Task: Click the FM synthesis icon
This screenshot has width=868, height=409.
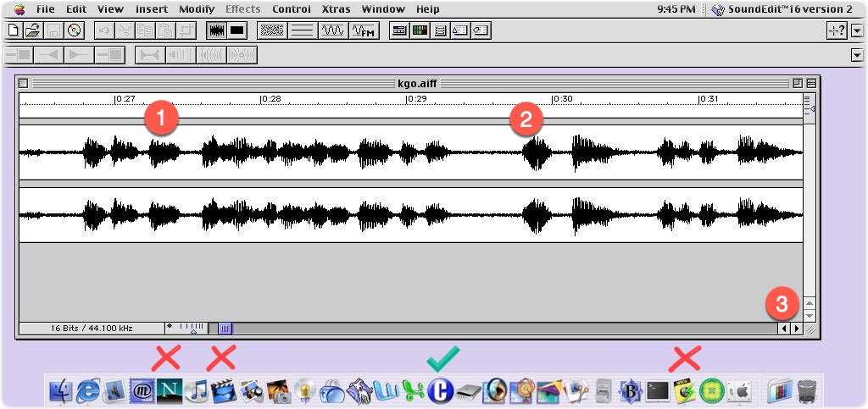Action: click(x=364, y=30)
